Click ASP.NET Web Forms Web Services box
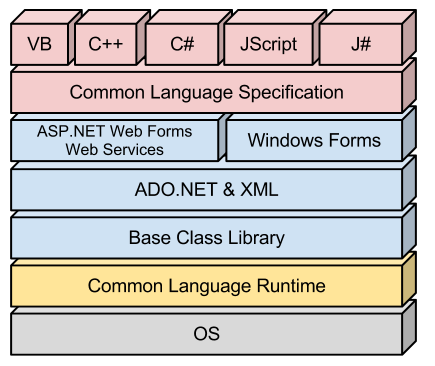435x366 pixels. [x=115, y=140]
